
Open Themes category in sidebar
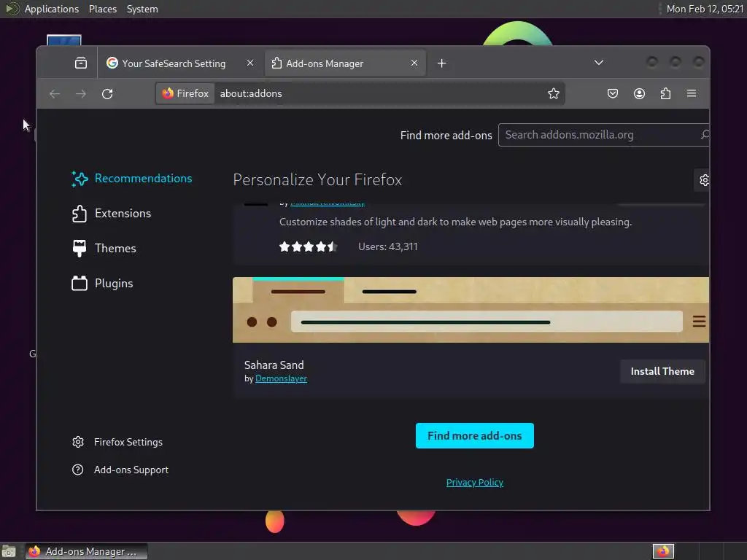tap(104, 248)
